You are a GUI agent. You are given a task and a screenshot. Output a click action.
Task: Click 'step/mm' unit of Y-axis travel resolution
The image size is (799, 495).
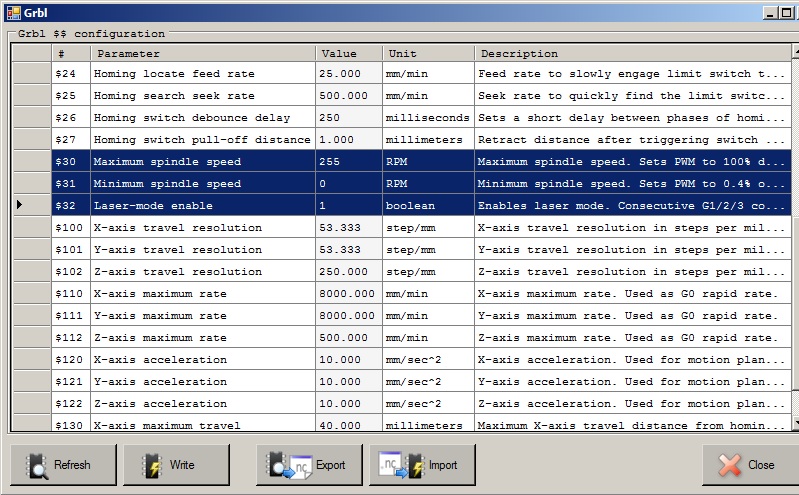point(429,249)
